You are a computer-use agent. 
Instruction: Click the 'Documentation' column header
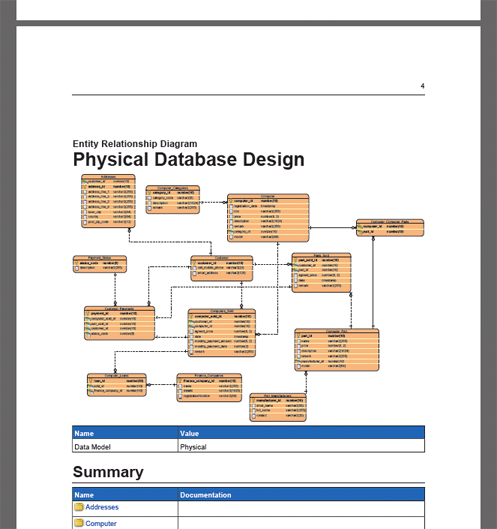pos(301,495)
